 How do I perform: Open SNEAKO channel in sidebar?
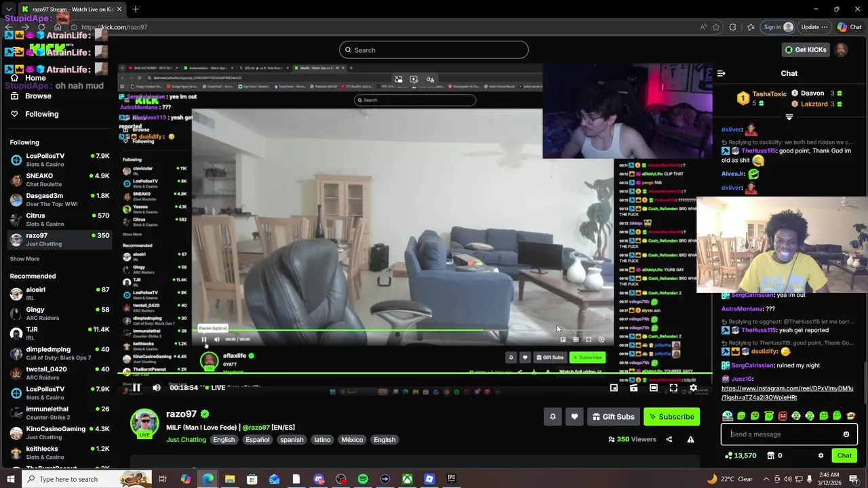pyautogui.click(x=60, y=180)
